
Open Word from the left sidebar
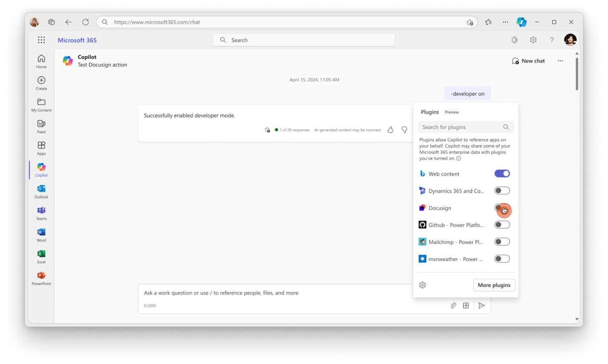click(x=41, y=234)
